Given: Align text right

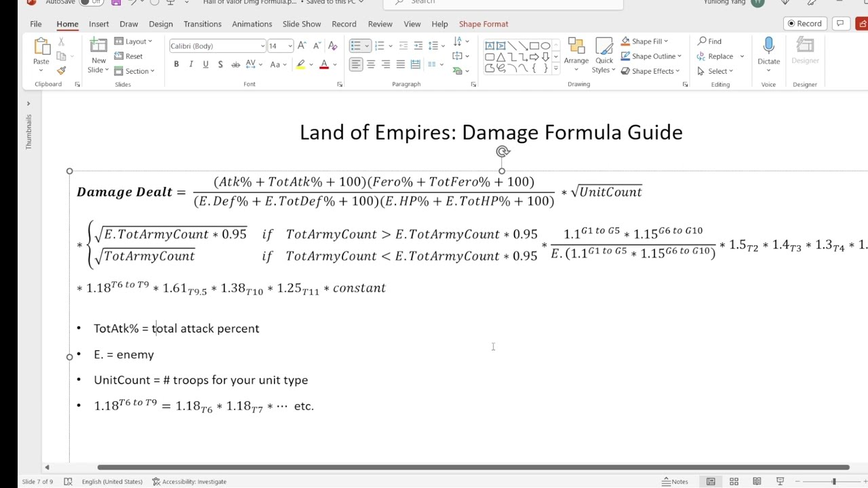Looking at the screenshot, I should pyautogui.click(x=386, y=64).
